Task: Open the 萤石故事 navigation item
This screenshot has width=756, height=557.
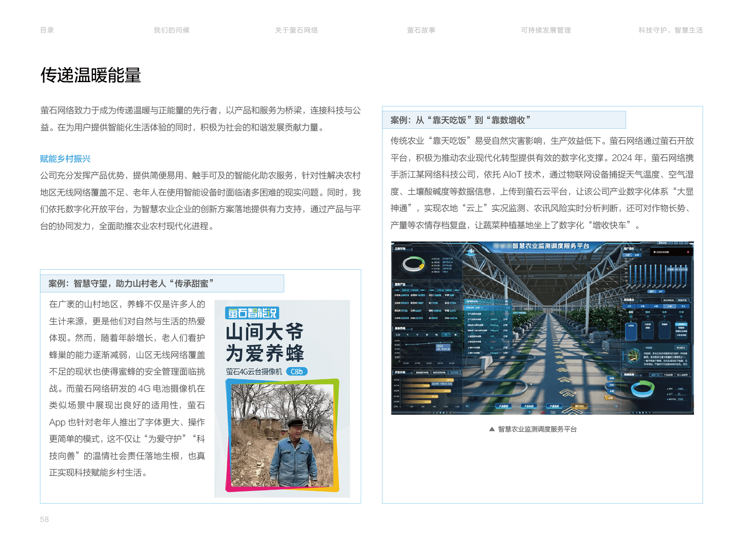Action: click(421, 30)
